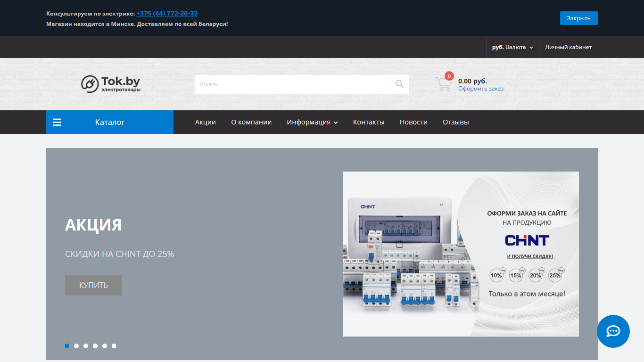Click СКИДКИ НА CHINT ДО 25% text
The height and width of the screenshot is (362, 644).
click(120, 254)
